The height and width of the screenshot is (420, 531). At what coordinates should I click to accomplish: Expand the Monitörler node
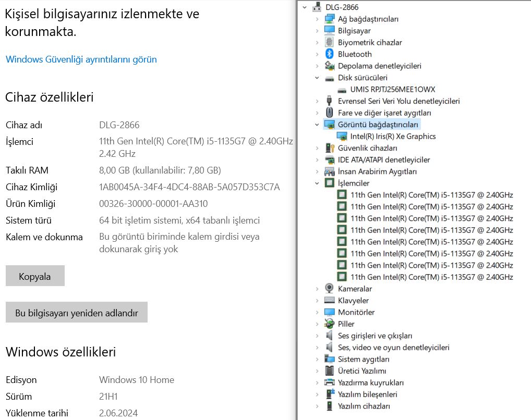[x=317, y=312]
